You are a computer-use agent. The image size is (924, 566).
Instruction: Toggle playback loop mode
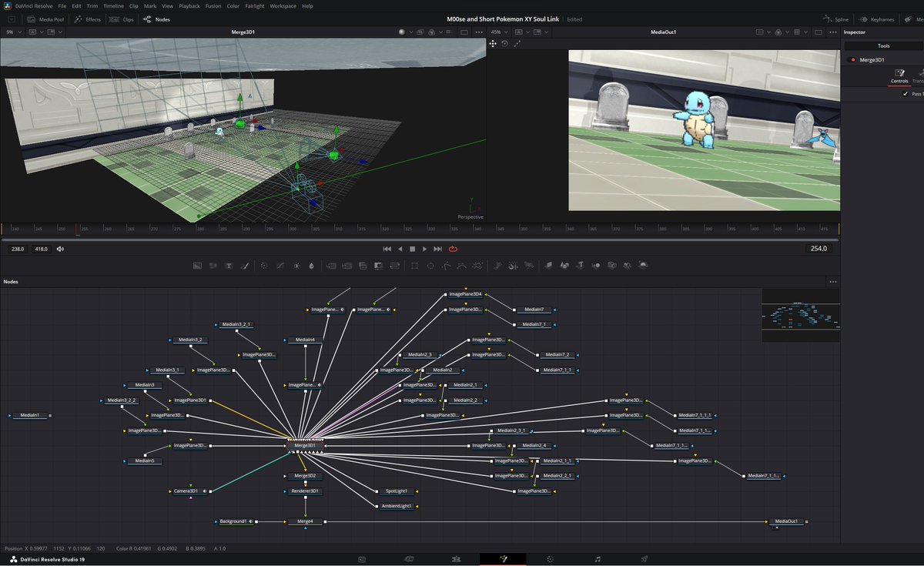click(453, 249)
